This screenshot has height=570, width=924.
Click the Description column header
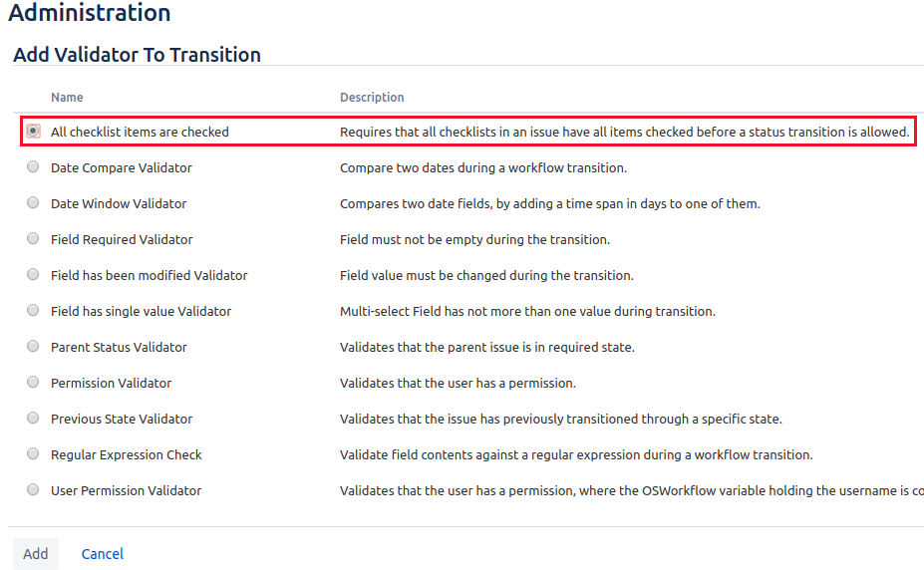pos(372,98)
